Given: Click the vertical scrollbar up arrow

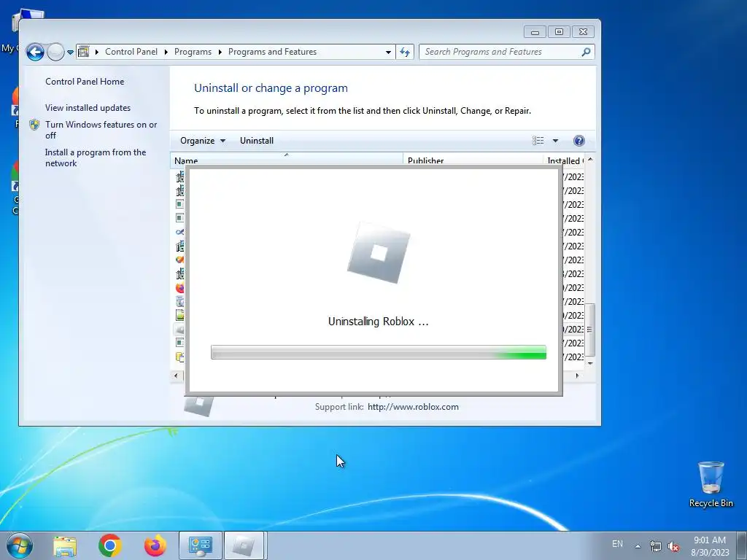Looking at the screenshot, I should click(590, 160).
